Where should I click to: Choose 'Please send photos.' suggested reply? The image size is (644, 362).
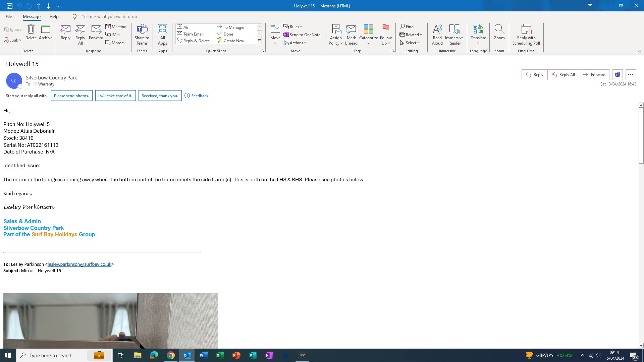pos(71,96)
